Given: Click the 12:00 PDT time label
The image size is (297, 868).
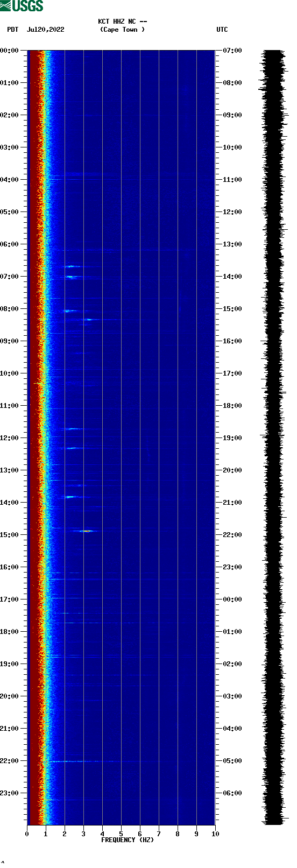Looking at the screenshot, I should (9, 438).
